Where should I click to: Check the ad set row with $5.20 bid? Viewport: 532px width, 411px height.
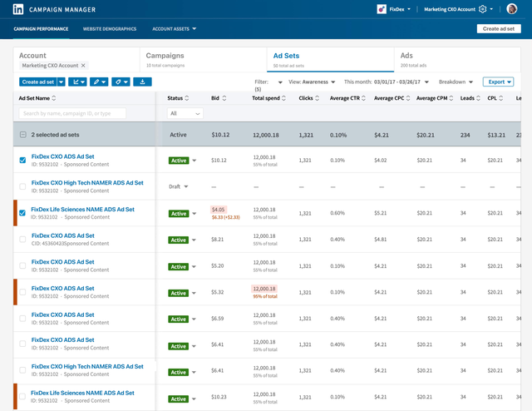22,265
